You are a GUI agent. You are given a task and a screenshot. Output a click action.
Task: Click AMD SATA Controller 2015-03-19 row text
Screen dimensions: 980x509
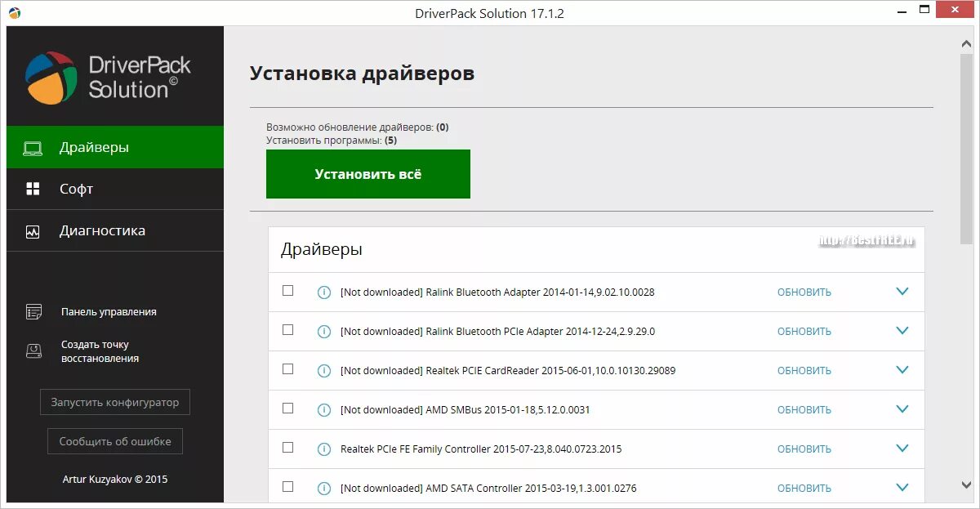coord(488,489)
